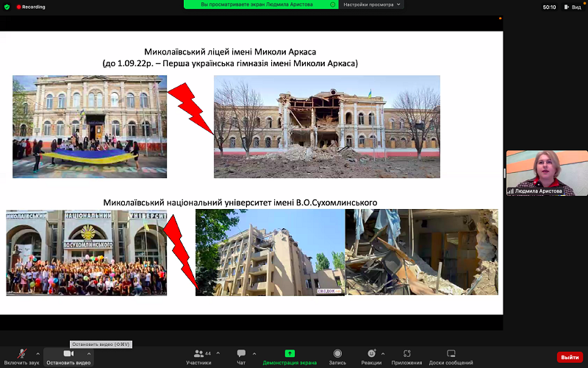Start Демонстрация экрана screen share

(x=290, y=357)
